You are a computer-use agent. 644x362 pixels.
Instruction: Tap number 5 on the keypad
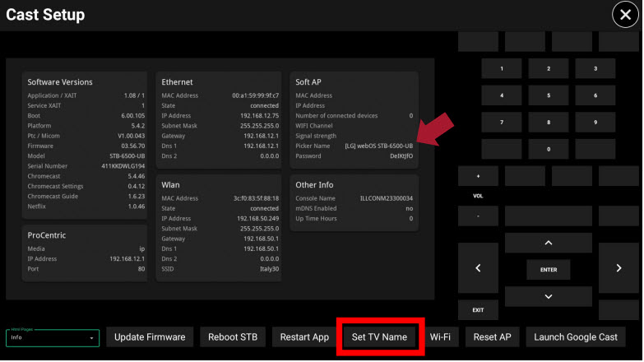[x=549, y=95]
